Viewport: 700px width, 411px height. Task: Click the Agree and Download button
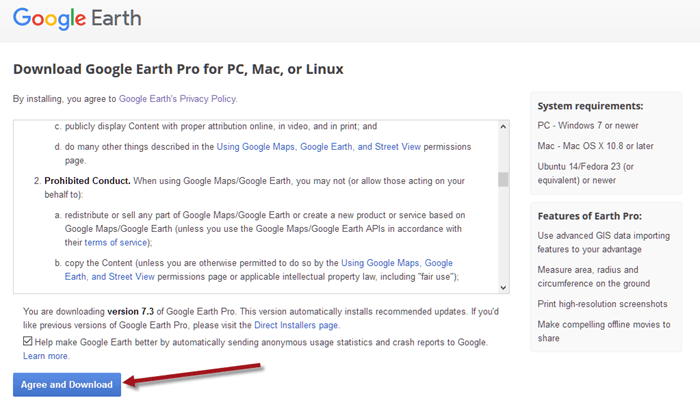click(68, 384)
